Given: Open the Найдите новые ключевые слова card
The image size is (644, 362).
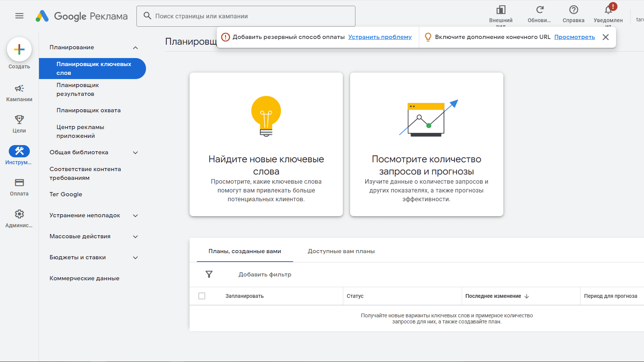Looking at the screenshot, I should (x=266, y=144).
